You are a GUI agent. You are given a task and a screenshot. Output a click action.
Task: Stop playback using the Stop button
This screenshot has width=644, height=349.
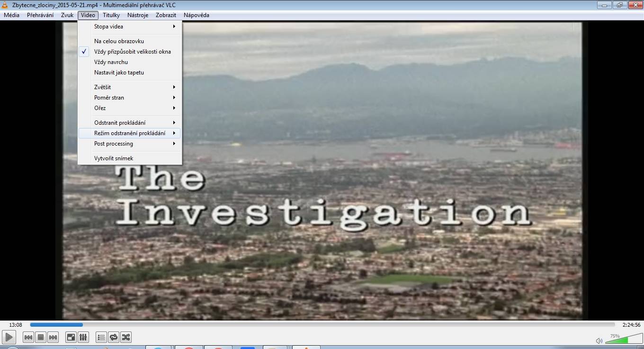click(41, 337)
